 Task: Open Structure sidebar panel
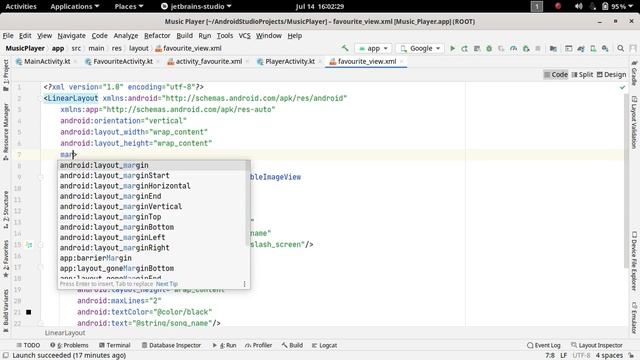tap(6, 209)
